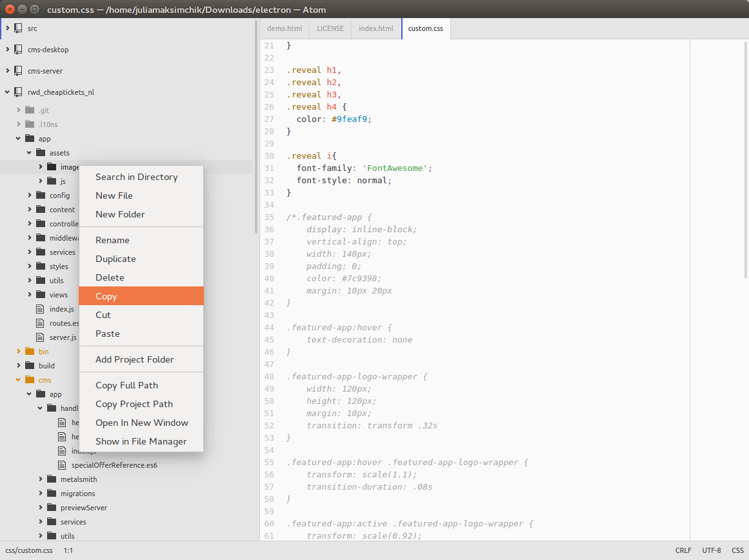Click the views folder icon

click(x=41, y=295)
